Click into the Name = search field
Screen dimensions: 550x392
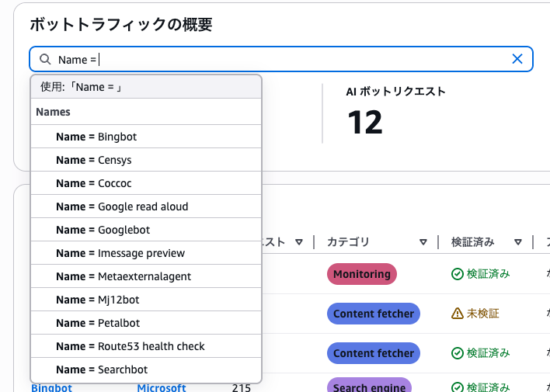[x=295, y=59]
